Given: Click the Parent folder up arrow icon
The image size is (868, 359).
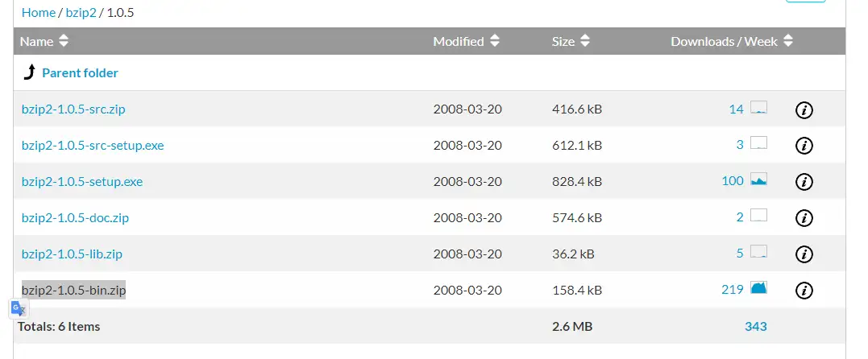Looking at the screenshot, I should [29, 73].
